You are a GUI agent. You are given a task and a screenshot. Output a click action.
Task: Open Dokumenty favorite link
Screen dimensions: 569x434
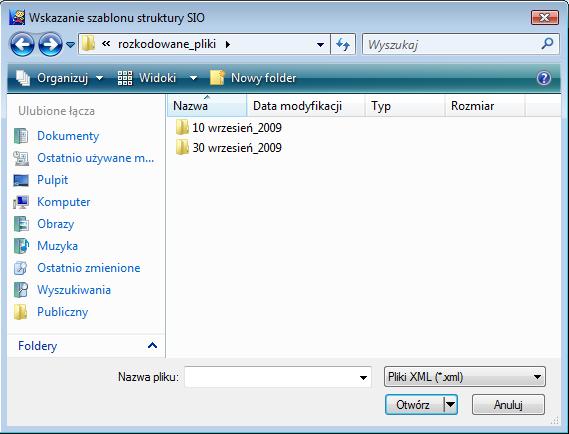pyautogui.click(x=68, y=136)
